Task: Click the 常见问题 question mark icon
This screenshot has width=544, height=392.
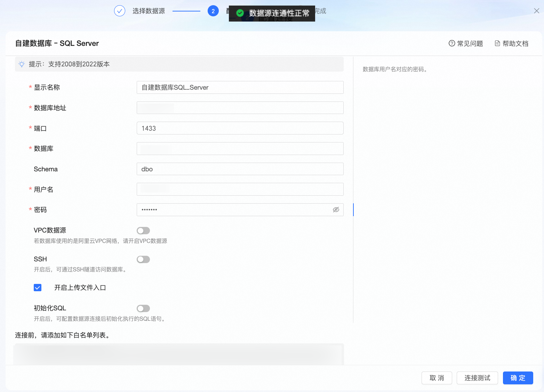Action: click(452, 43)
